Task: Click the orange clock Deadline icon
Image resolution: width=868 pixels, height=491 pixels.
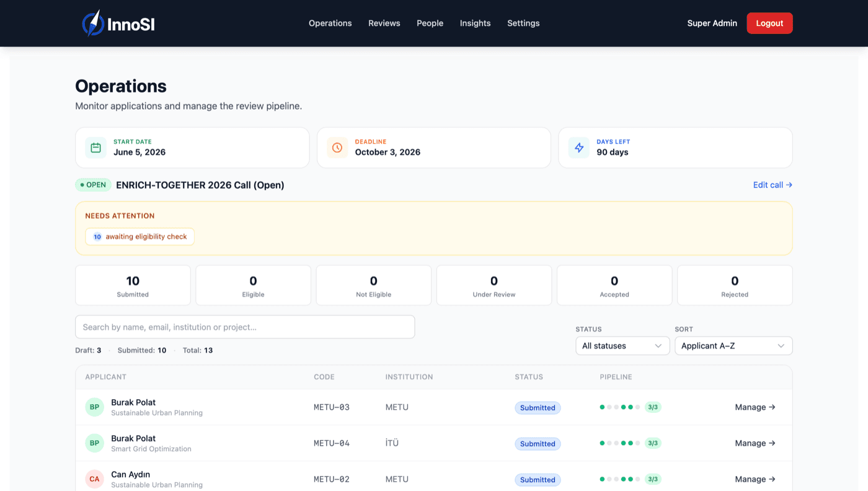Action: pos(337,148)
